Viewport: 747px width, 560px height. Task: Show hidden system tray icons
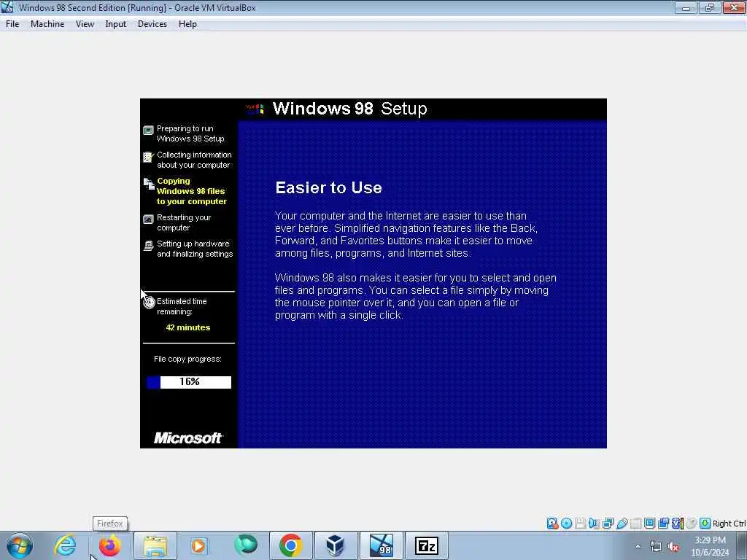click(638, 546)
